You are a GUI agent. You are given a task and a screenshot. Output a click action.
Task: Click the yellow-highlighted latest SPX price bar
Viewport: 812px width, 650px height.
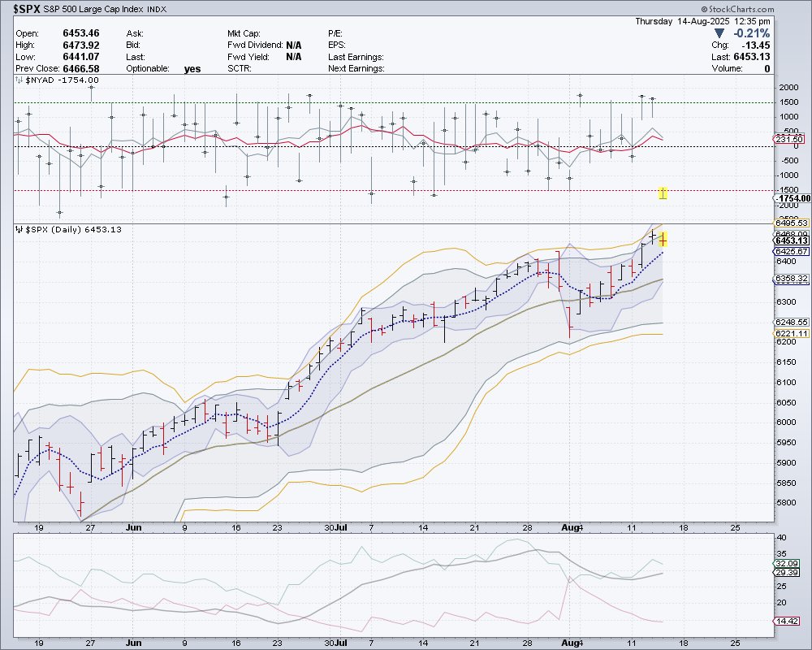[663, 240]
